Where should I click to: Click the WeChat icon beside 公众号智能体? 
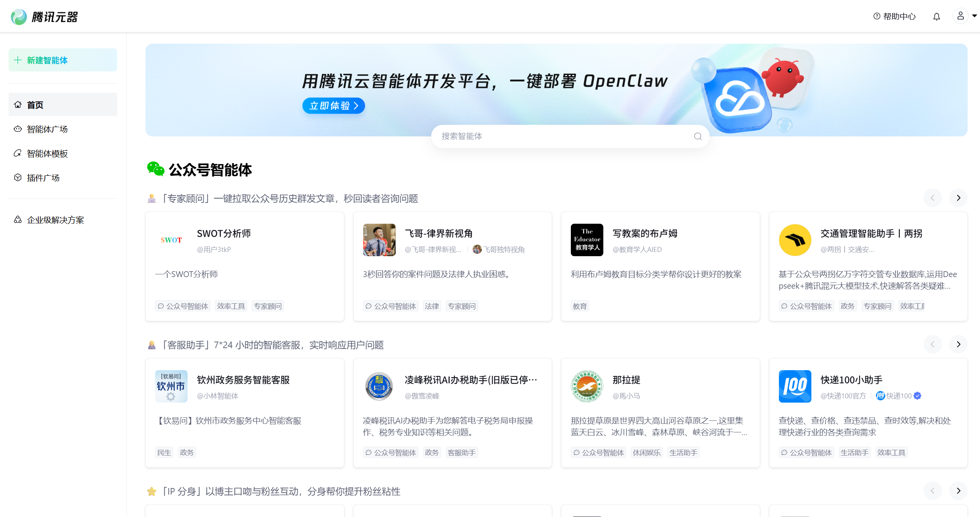156,169
